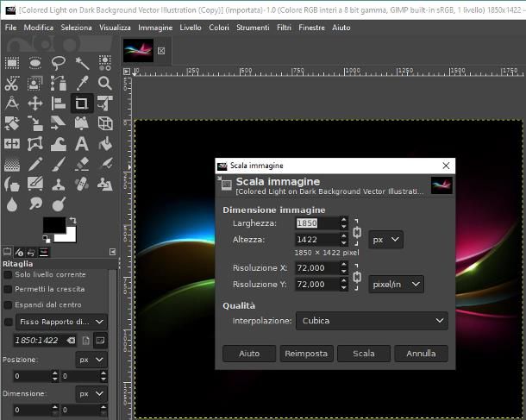Select the Paths tool
Screen dimensions: 526x420
[x=59, y=83]
